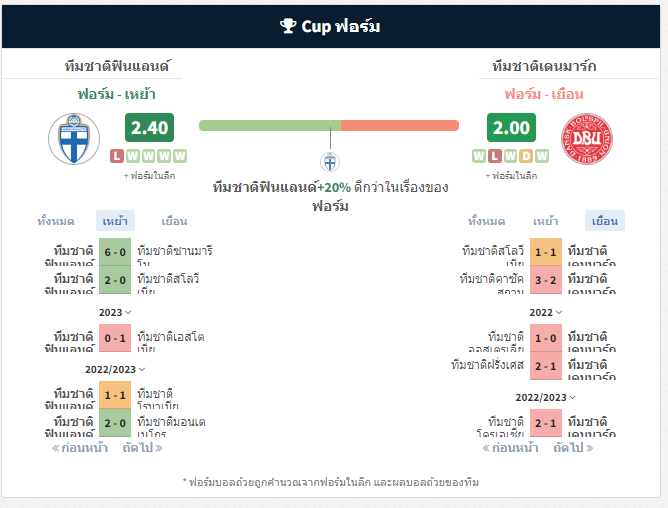This screenshot has width=668, height=508.
Task: Switch to เยือน tab under Finland
Action: (174, 221)
